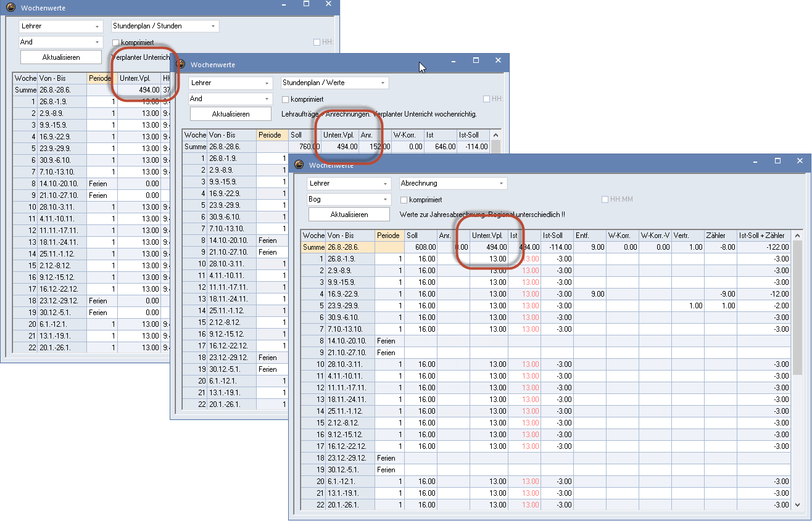This screenshot has width=812, height=521.
Task: Select week row 16.9.-22.9. in front window
Action: [546, 294]
